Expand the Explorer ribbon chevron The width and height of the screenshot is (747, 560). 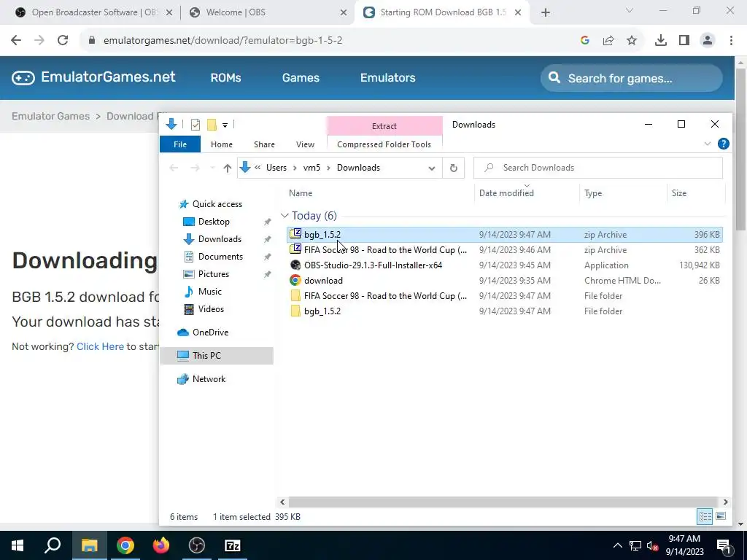click(708, 144)
